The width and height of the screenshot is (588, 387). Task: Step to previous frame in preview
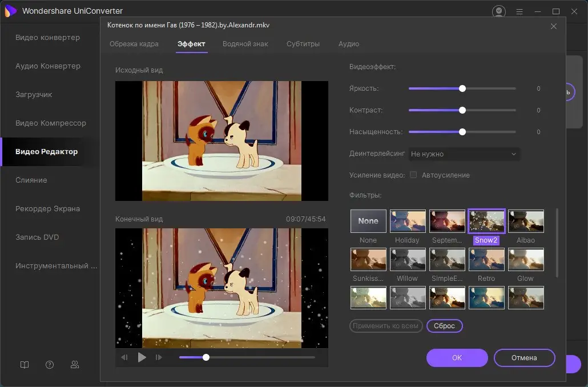coord(124,357)
